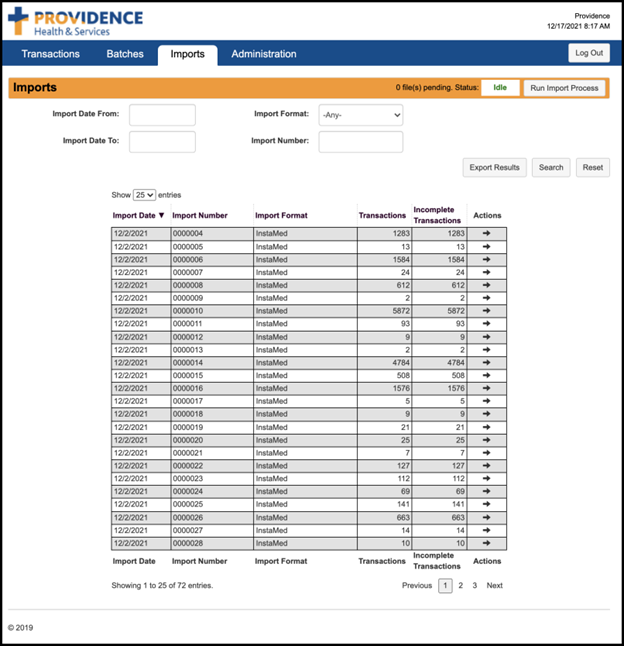Open arrow action for import 0000005

click(486, 246)
